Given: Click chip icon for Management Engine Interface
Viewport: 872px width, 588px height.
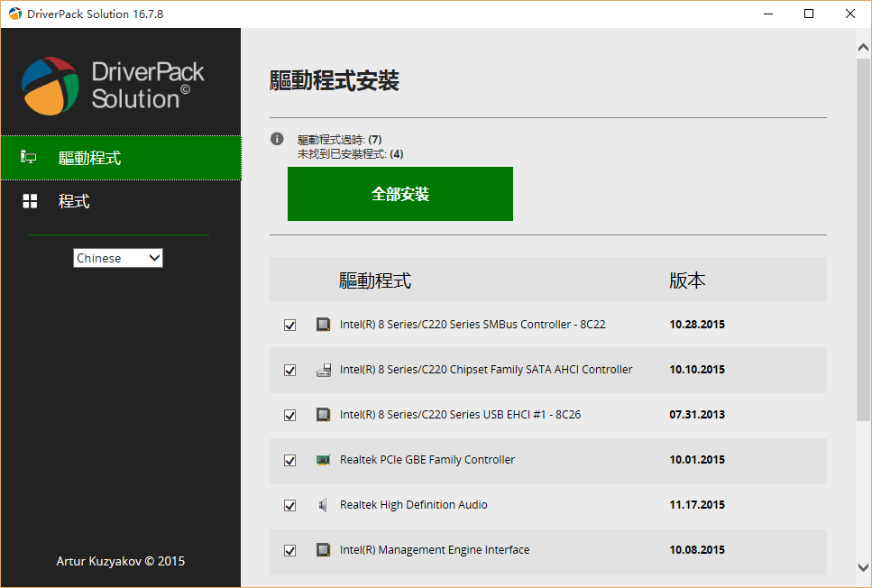Looking at the screenshot, I should point(323,550).
